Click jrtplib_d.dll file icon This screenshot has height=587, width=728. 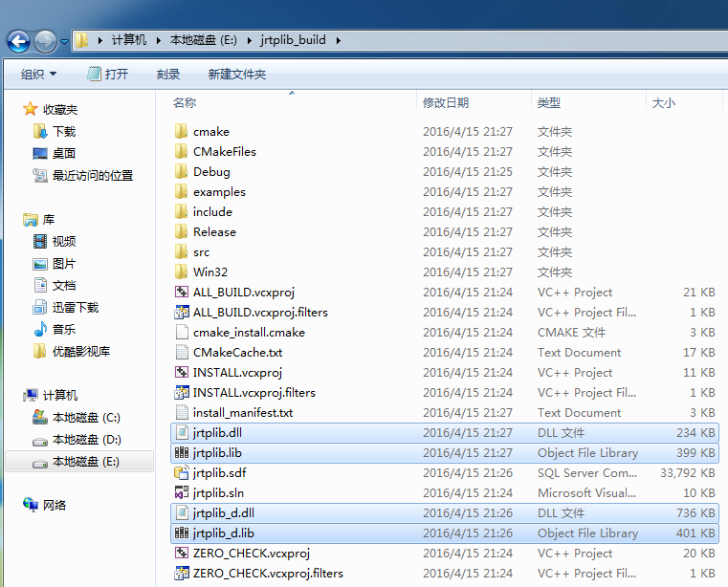coord(182,512)
